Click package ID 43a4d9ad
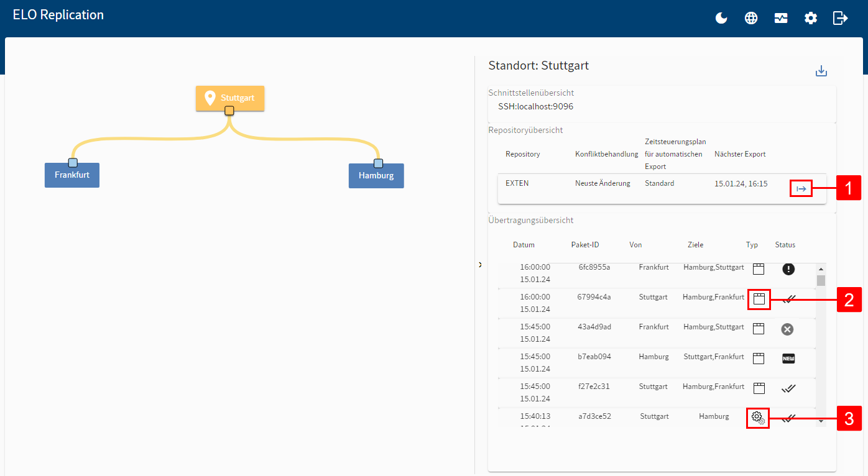 594,327
